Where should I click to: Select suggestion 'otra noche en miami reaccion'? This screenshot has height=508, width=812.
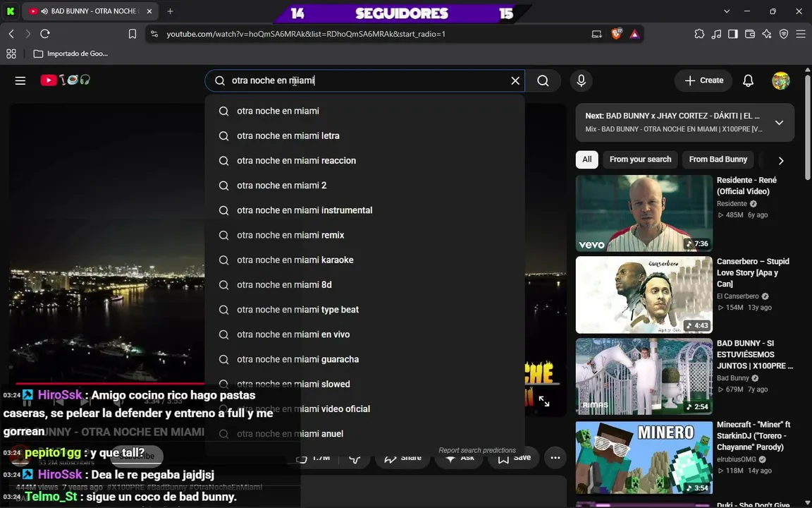tap(364, 161)
